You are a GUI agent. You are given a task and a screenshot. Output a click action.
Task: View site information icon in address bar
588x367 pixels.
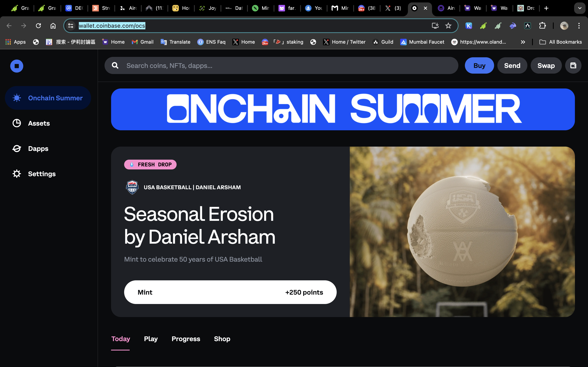(71, 26)
